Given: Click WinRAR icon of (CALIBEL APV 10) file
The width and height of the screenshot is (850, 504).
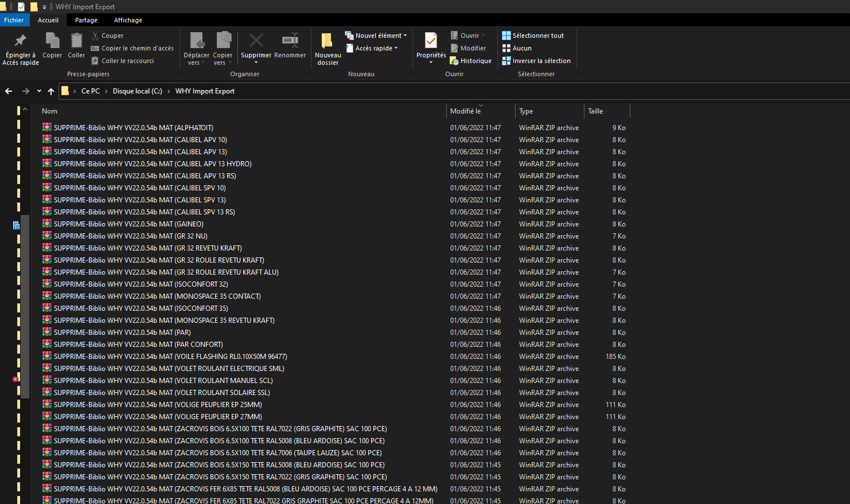Looking at the screenshot, I should (x=47, y=139).
